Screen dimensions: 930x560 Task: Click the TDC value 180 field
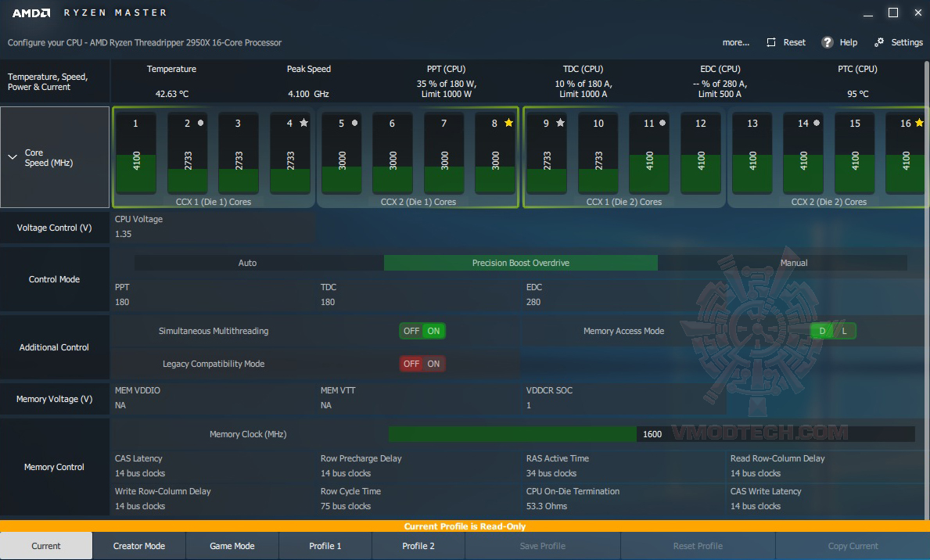(x=328, y=302)
